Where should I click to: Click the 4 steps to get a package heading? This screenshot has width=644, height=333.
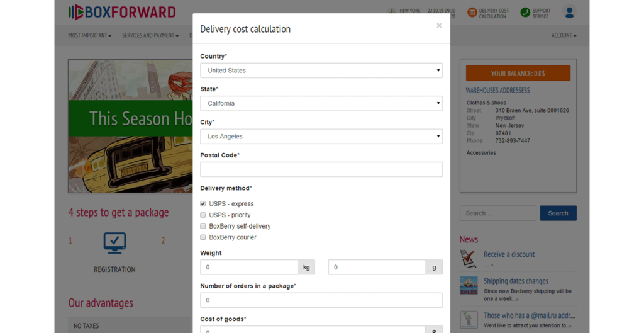[x=118, y=213]
